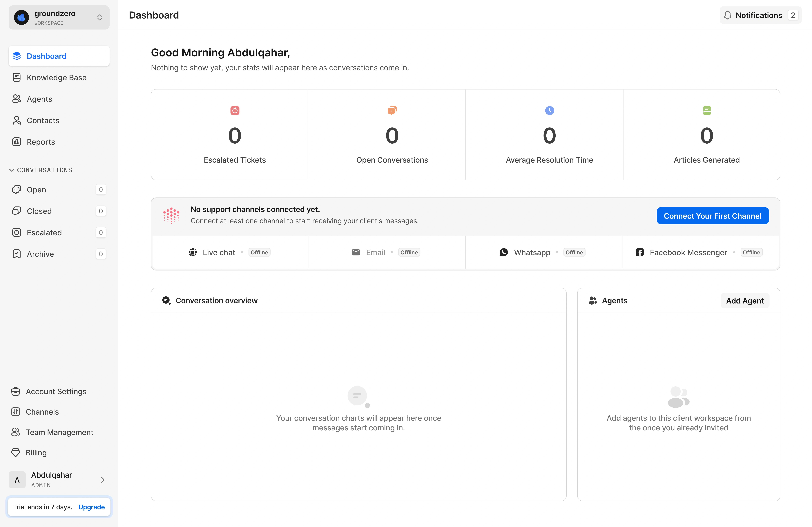Click the Reports chart icon
Viewport: 812px width, 527px height.
pyautogui.click(x=16, y=142)
